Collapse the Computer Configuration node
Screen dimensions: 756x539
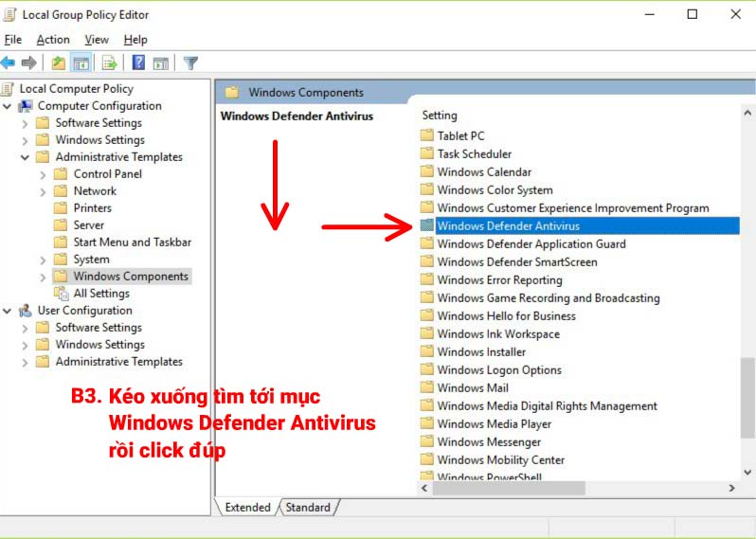8,106
